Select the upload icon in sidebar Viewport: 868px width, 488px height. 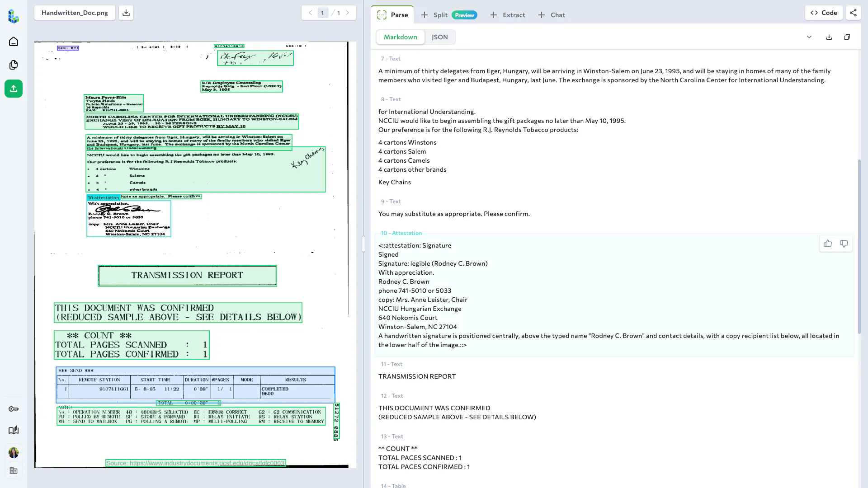[14, 89]
